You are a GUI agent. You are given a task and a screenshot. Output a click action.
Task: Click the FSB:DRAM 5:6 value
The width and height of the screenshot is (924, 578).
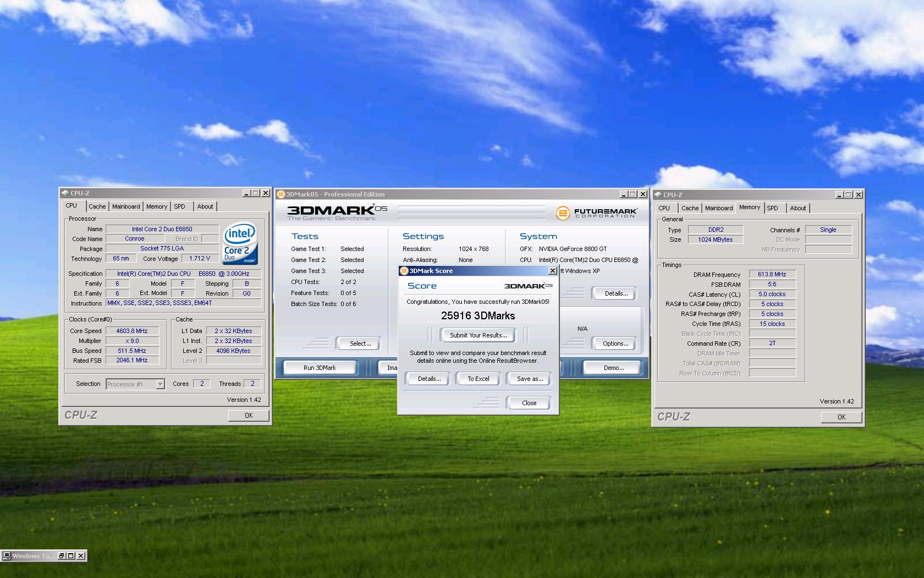point(772,284)
